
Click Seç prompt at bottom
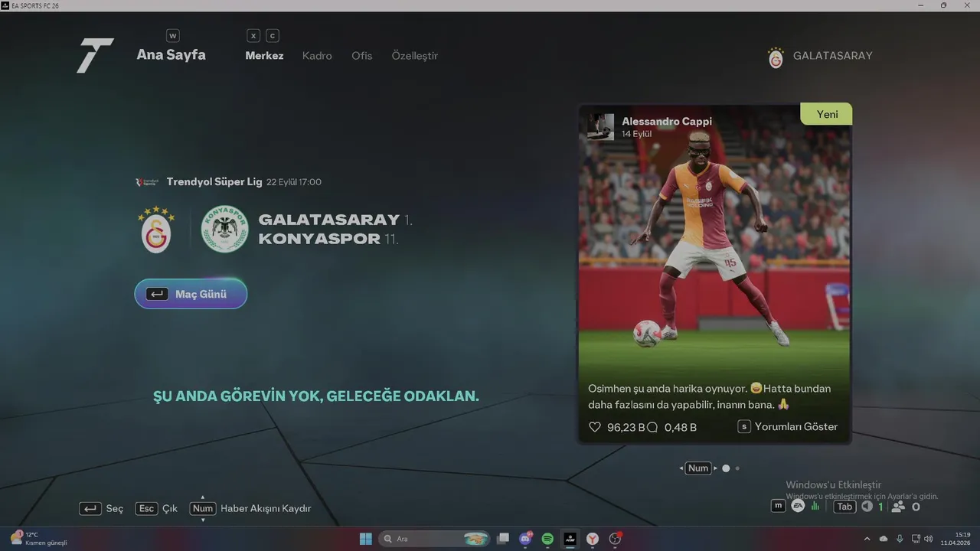tap(114, 508)
